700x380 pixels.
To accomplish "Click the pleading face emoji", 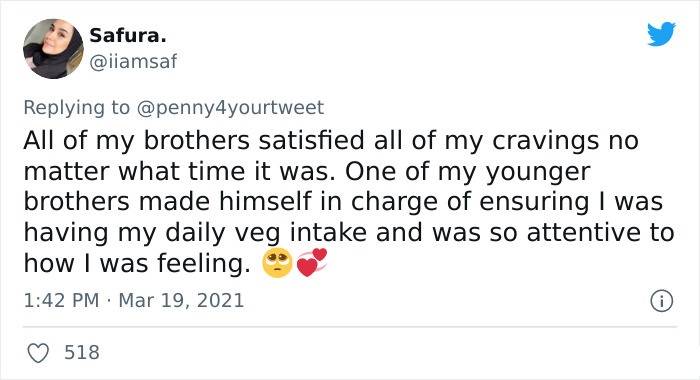I will pyautogui.click(x=277, y=263).
